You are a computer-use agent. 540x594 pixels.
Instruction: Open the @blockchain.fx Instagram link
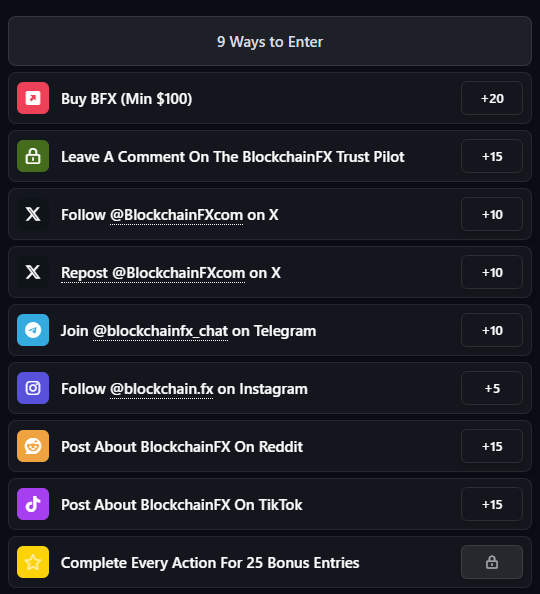tap(161, 389)
